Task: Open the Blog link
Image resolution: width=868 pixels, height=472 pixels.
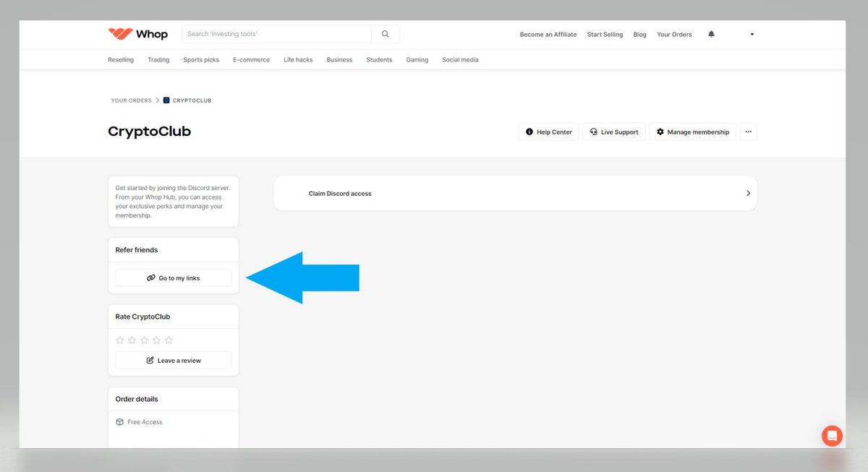Action: pyautogui.click(x=640, y=34)
